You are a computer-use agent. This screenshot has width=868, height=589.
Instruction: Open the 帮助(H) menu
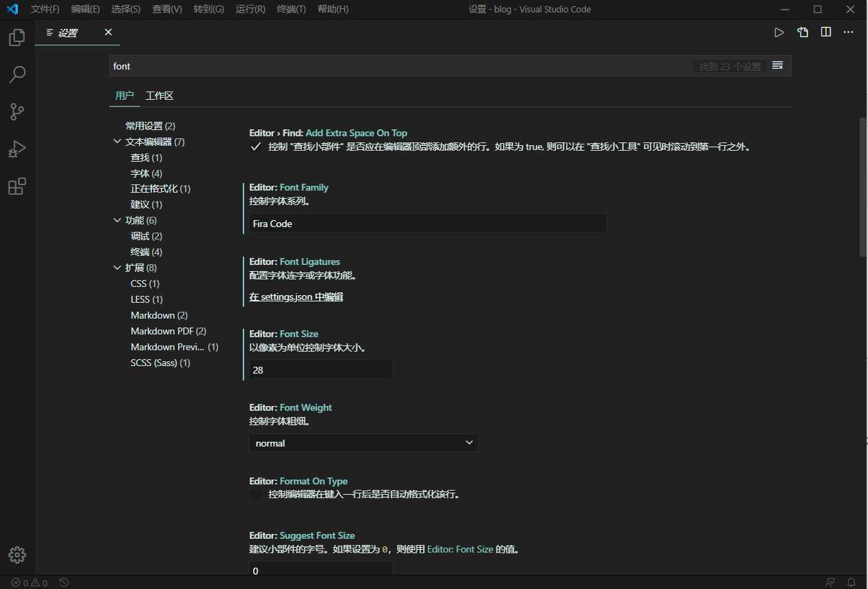[x=333, y=10]
